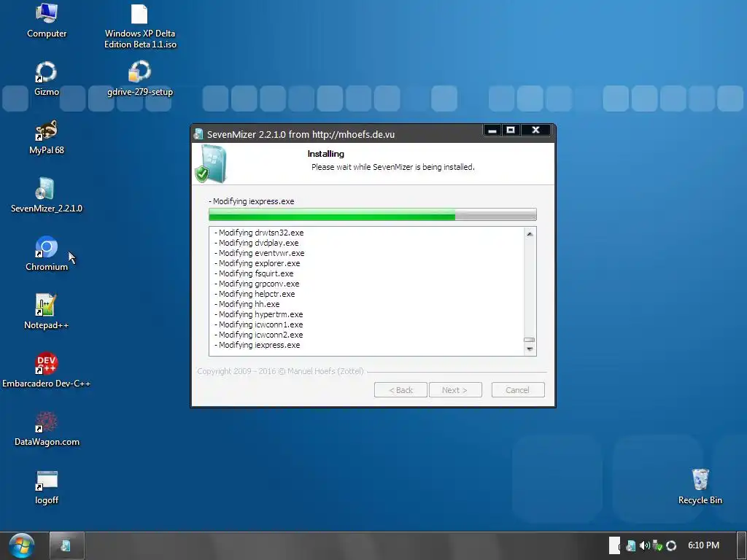Open the Start menu orb
747x560 pixels.
click(21, 545)
